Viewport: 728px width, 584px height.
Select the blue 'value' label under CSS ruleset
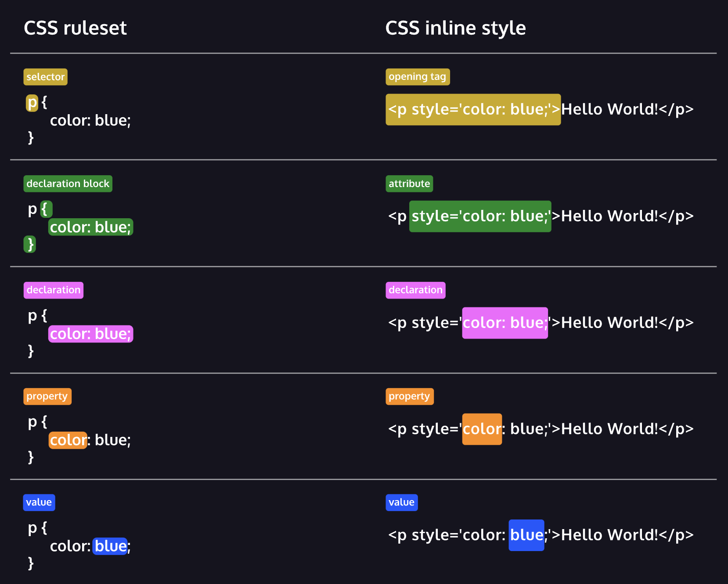39,502
